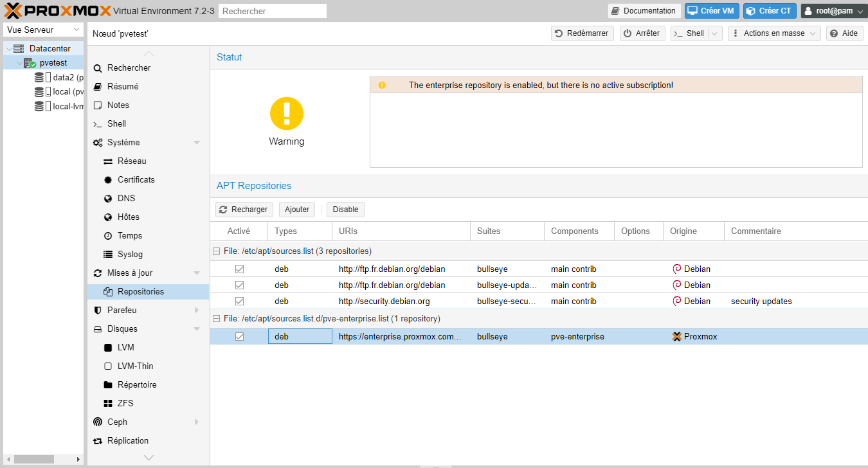The width and height of the screenshot is (868, 468).
Task: Click the DNS globe icon
Action: 108,199
